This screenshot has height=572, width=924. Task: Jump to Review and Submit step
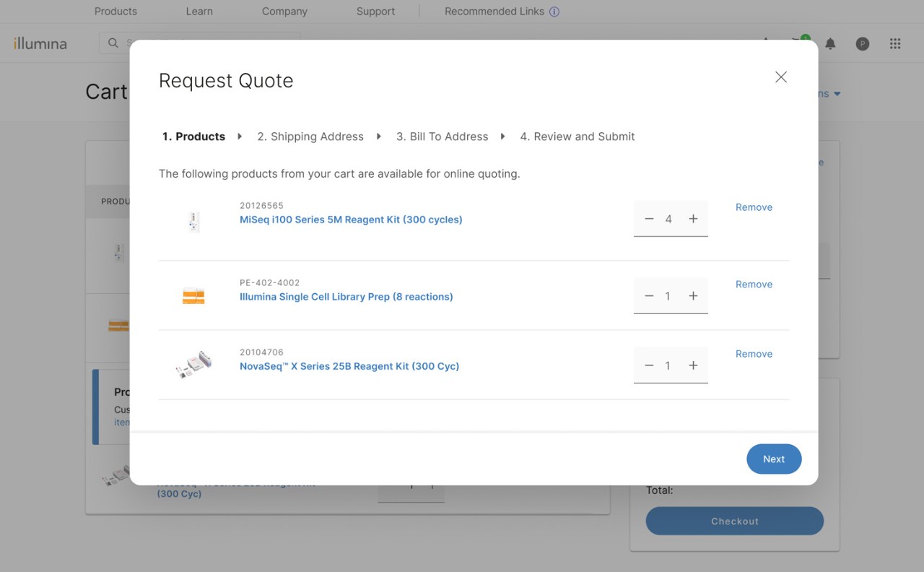[577, 136]
